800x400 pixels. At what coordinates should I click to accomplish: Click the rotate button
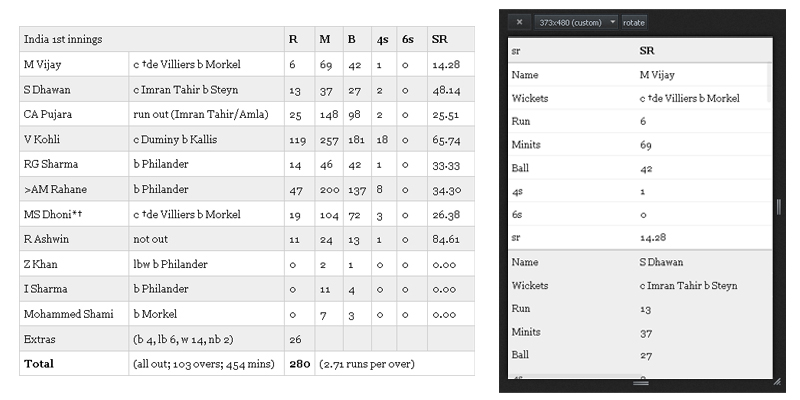[x=634, y=22]
